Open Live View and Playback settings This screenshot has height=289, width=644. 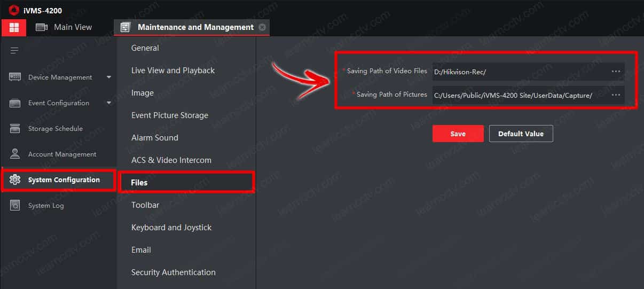(173, 71)
